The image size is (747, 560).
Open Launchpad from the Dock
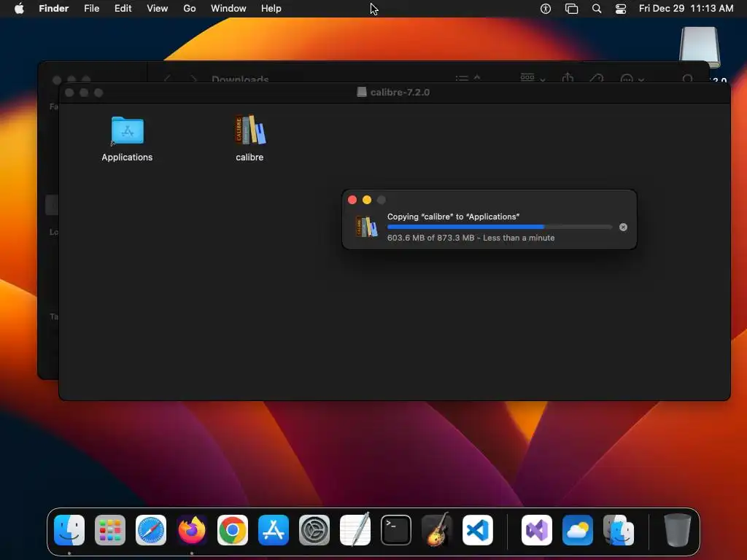click(x=110, y=530)
